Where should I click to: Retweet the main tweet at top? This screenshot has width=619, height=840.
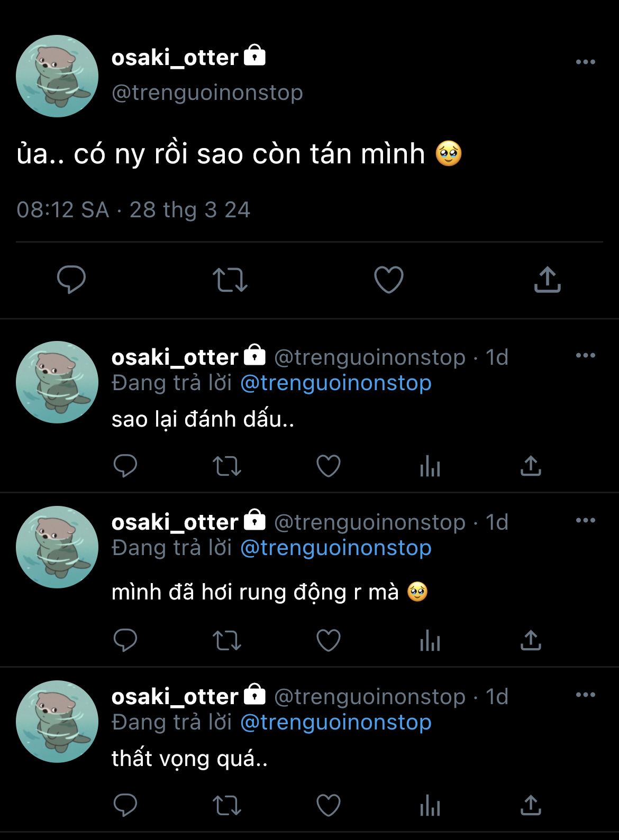pos(230,280)
